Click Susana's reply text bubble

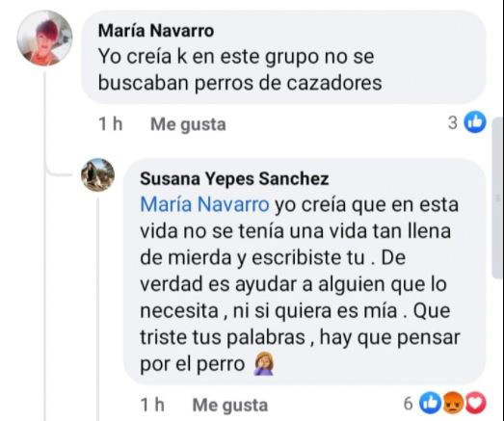pos(305,272)
